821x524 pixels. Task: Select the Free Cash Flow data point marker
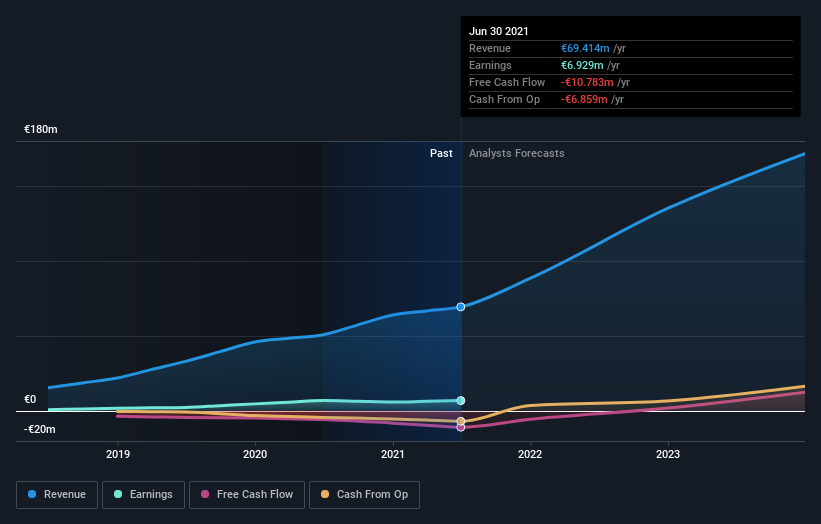tap(461, 428)
